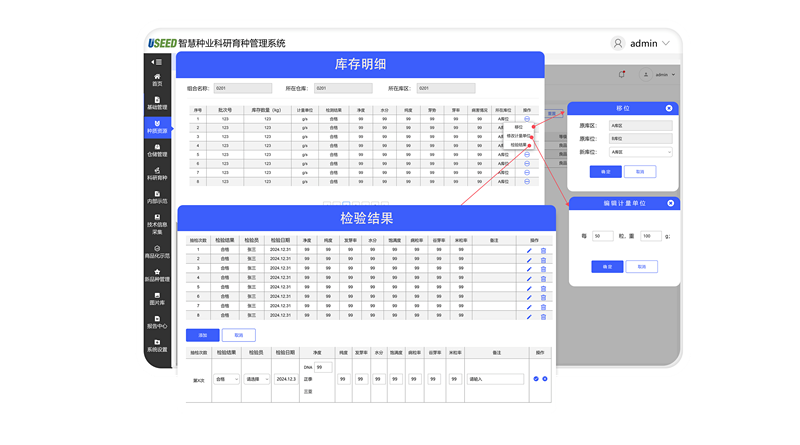
Task: Click 确定 in the 移位 dialog
Action: click(x=605, y=171)
